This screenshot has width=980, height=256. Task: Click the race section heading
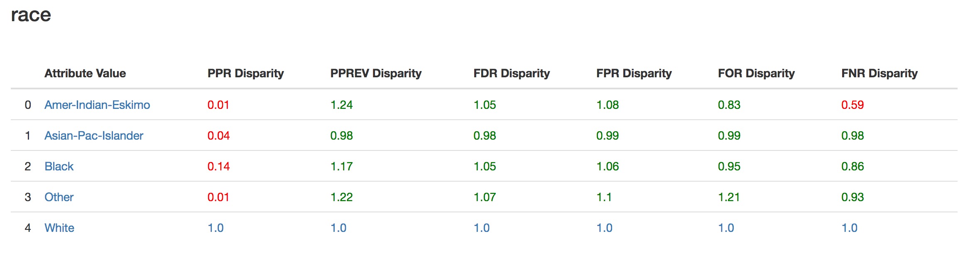(x=31, y=15)
